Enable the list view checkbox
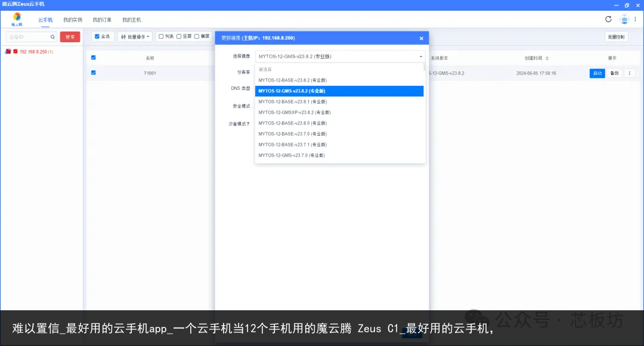This screenshot has height=346, width=644. tap(161, 36)
